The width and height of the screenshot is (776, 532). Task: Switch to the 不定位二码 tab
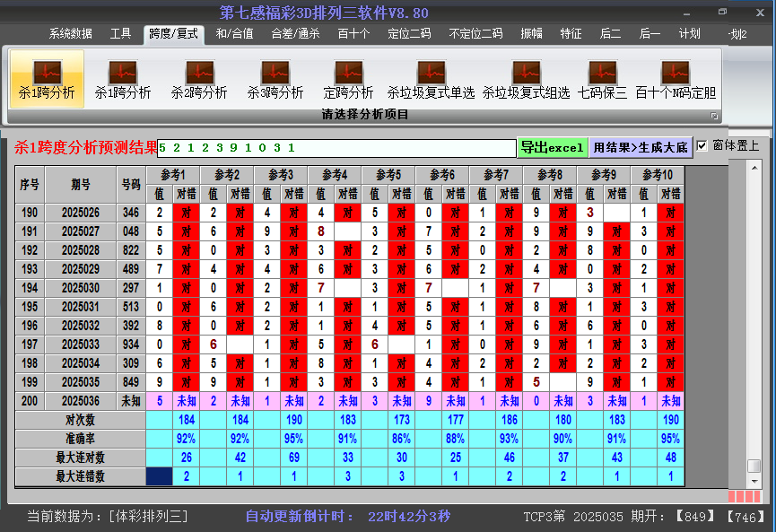[475, 34]
